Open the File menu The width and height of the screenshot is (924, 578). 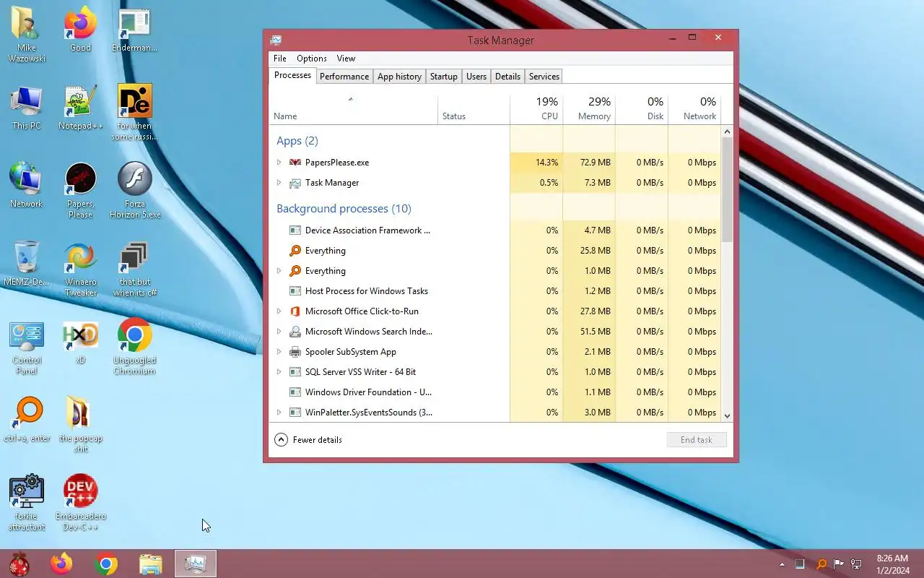[x=280, y=59]
